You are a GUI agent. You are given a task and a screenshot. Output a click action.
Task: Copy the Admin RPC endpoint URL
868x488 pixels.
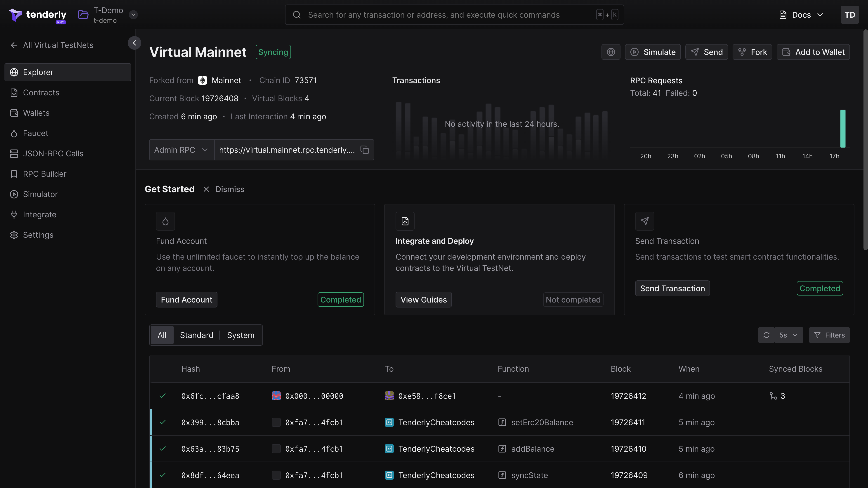coord(365,150)
